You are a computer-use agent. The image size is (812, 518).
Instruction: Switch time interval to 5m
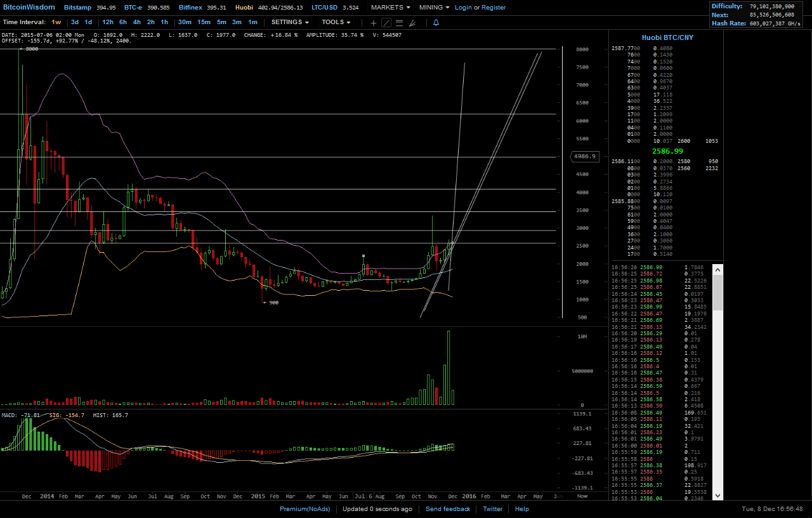tap(221, 22)
